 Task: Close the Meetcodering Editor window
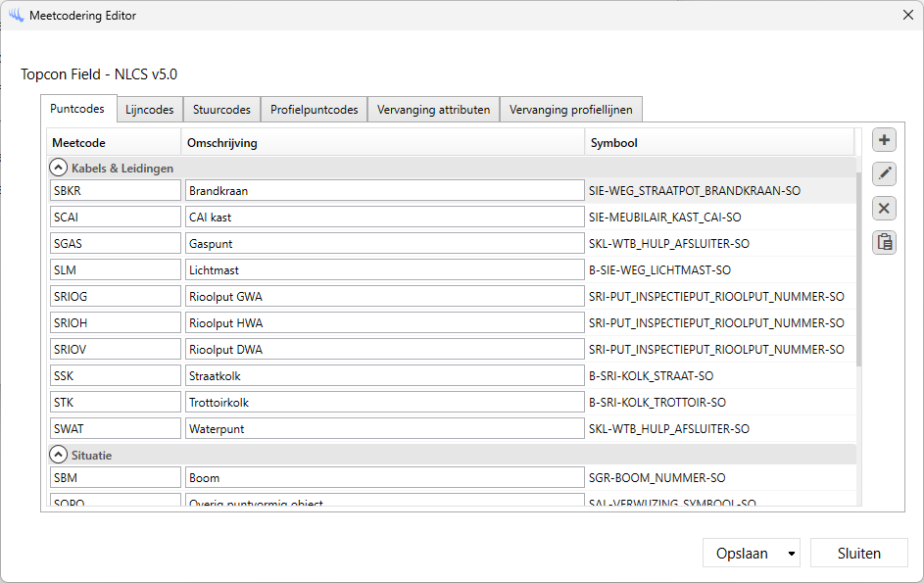click(906, 15)
